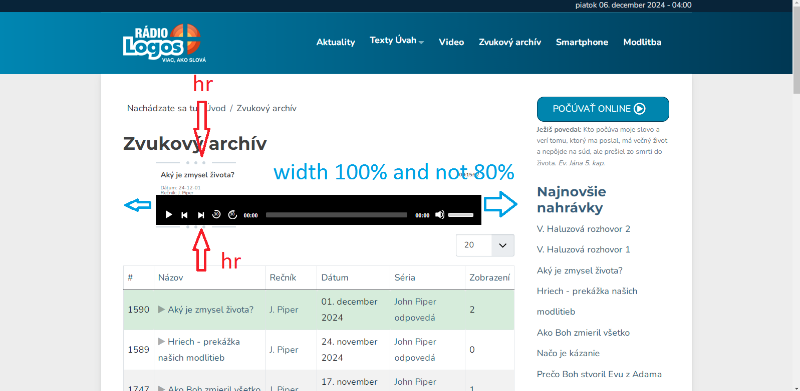This screenshot has width=800, height=391.
Task: Open sidebar link Načo je kázanie
Action: (568, 353)
